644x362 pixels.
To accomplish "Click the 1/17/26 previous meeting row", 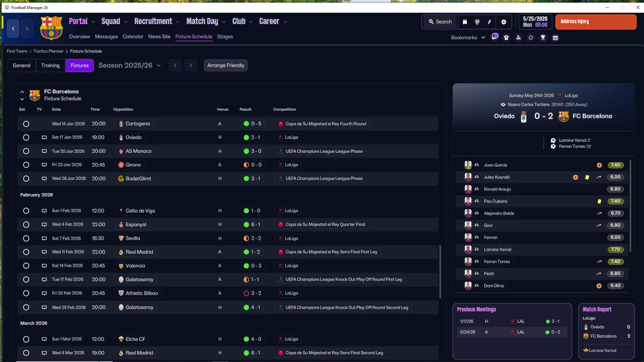I will tap(512, 321).
